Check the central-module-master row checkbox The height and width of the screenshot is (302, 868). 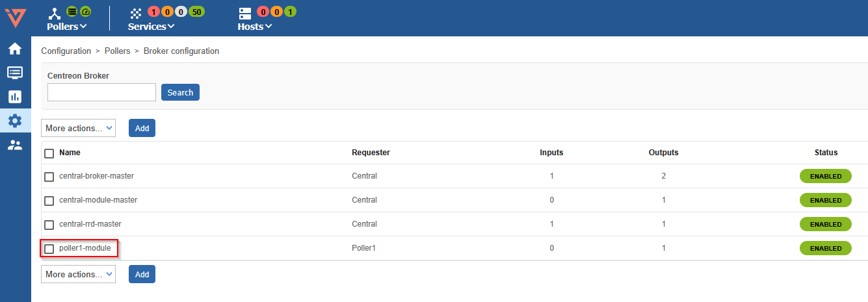coord(49,201)
